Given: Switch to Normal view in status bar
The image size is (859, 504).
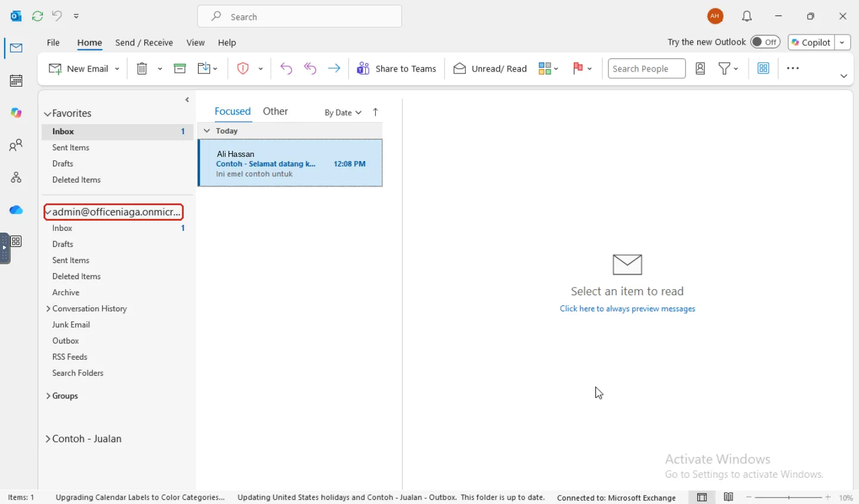Looking at the screenshot, I should (702, 497).
